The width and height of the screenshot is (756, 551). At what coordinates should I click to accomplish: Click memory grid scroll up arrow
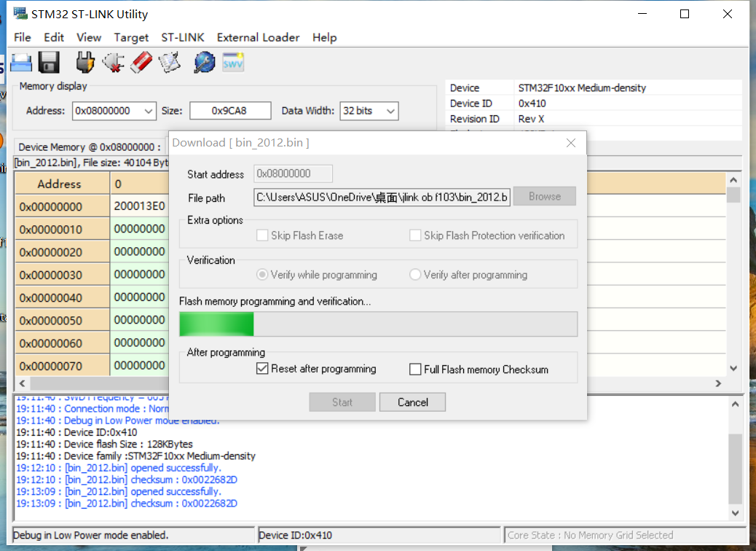pyautogui.click(x=733, y=180)
